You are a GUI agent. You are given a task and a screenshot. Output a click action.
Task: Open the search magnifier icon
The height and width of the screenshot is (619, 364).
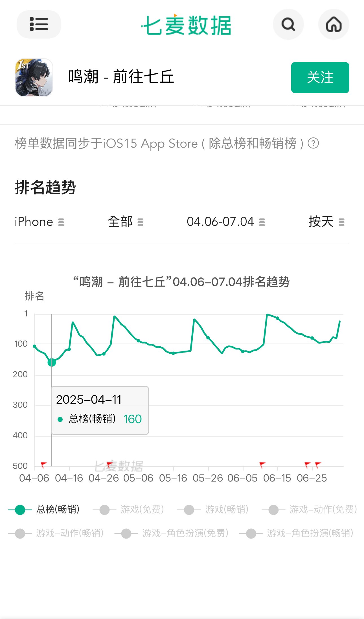coord(288,24)
